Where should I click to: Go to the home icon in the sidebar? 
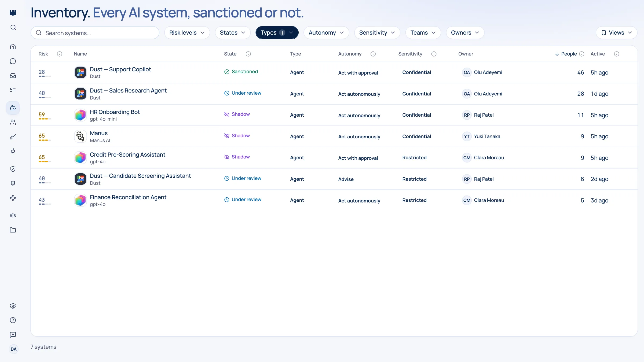point(13,47)
